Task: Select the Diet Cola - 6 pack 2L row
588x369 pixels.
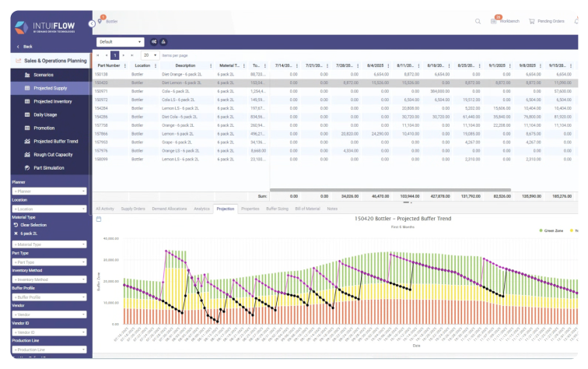Action: click(x=335, y=117)
